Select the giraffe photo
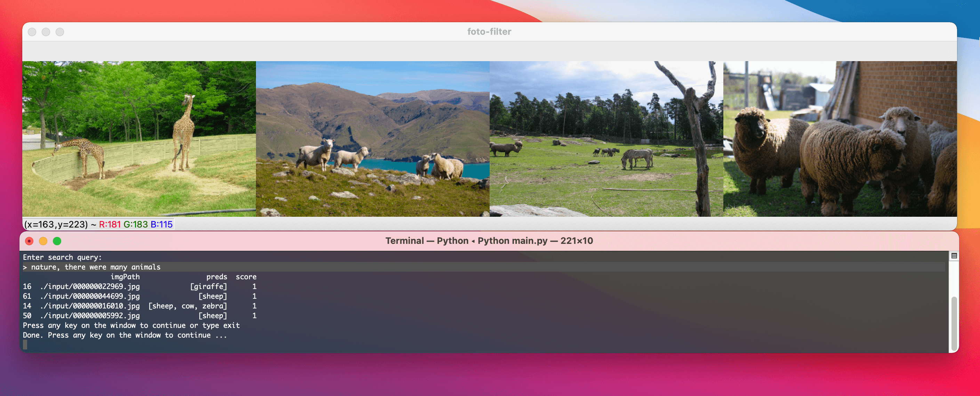This screenshot has height=396, width=980. [139, 139]
